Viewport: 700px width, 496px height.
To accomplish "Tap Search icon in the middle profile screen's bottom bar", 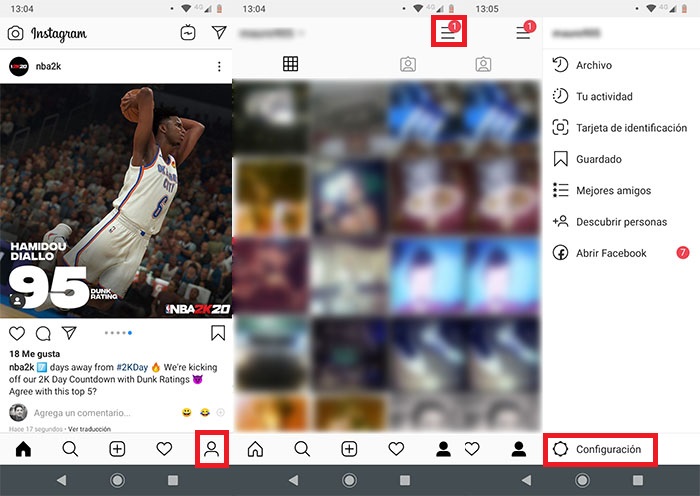I will click(x=302, y=449).
